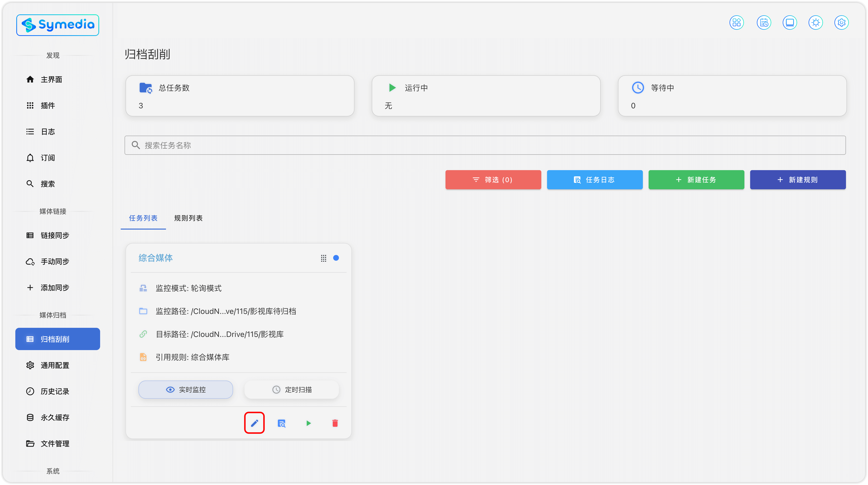Select the 任务列表 tab
Image resolution: width=868 pixels, height=485 pixels.
(143, 218)
